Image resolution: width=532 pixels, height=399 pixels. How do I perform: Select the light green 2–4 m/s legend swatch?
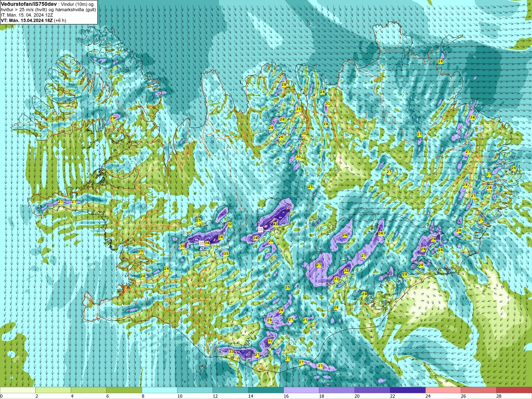53,390
